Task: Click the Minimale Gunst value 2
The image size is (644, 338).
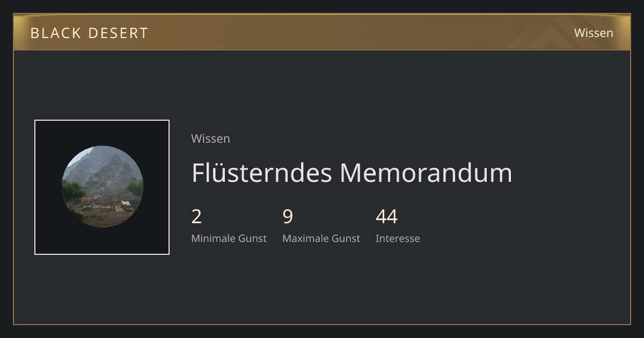Action: click(196, 217)
